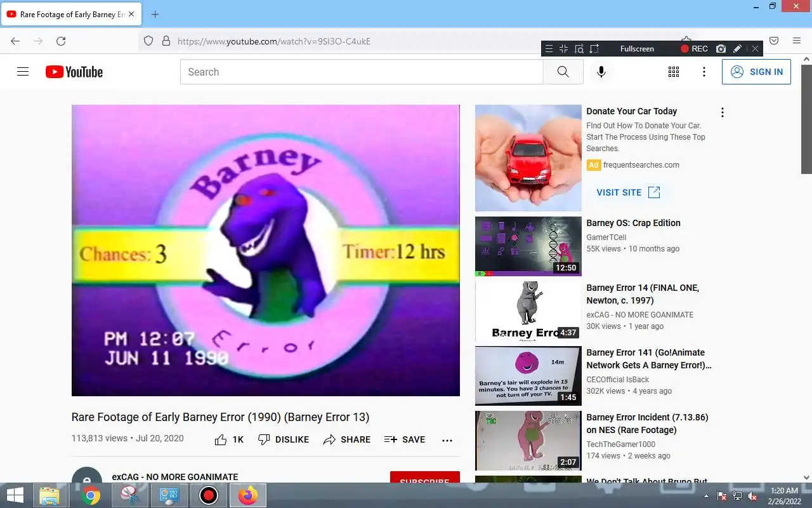This screenshot has width=812, height=508.
Task: Open exCAG - NO MORE GOANIMATE channel
Action: coord(175,477)
